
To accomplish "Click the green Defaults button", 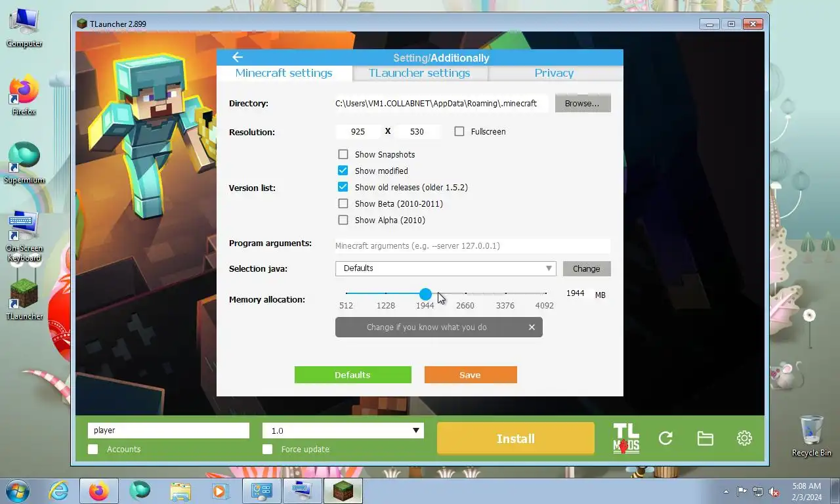I will tap(353, 375).
